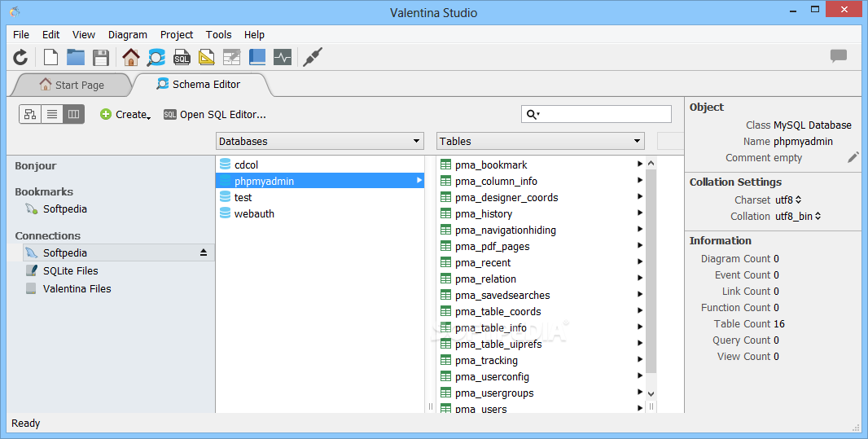Image resolution: width=868 pixels, height=439 pixels.
Task: Click the search magnifier icon
Action: [532, 114]
